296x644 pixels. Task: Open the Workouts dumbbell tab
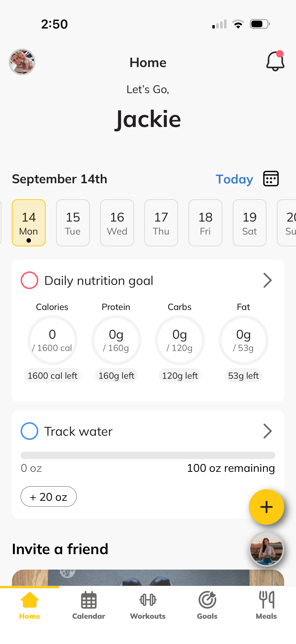coord(148,600)
